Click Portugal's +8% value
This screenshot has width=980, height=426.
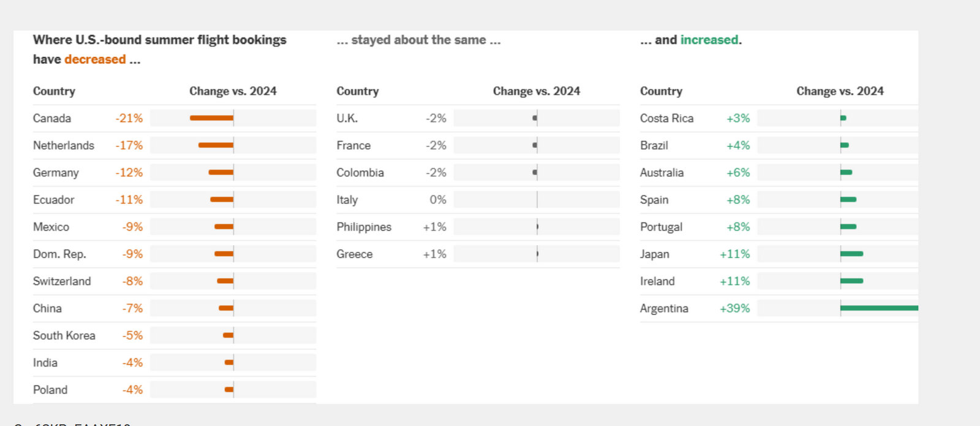(738, 227)
